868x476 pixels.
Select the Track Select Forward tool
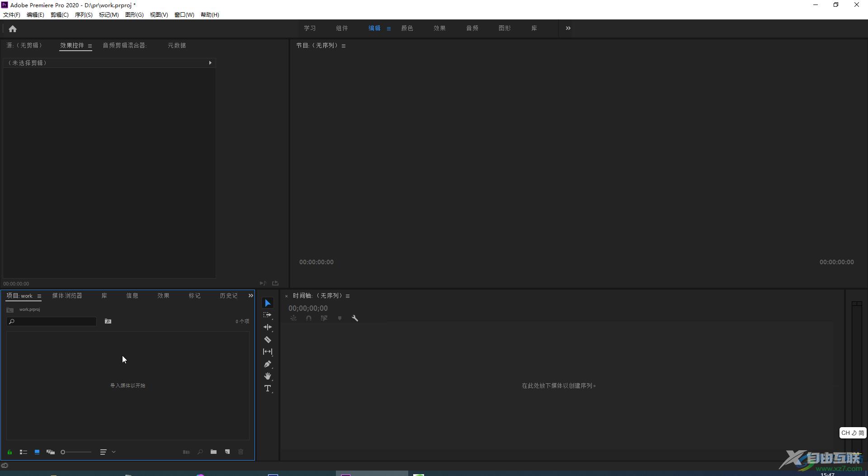point(268,315)
